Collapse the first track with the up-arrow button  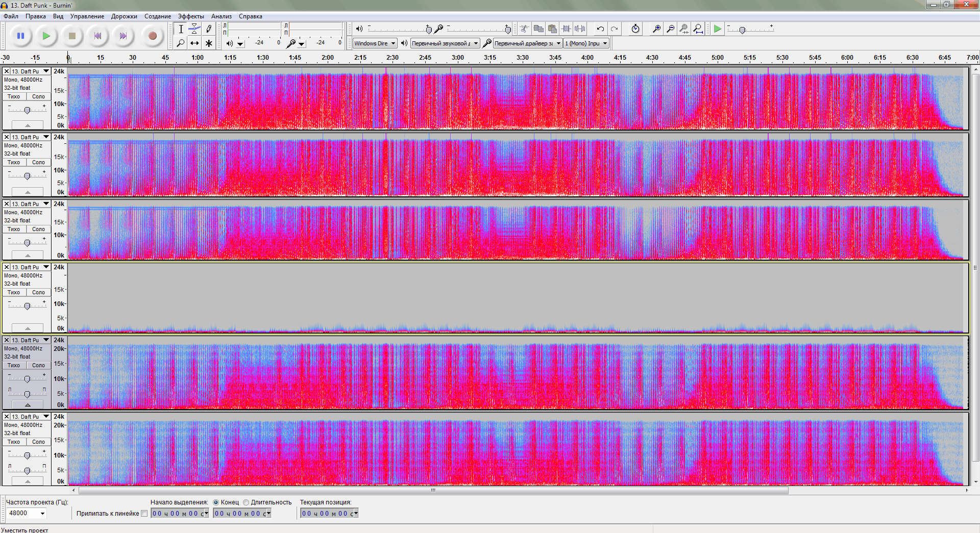tap(28, 125)
